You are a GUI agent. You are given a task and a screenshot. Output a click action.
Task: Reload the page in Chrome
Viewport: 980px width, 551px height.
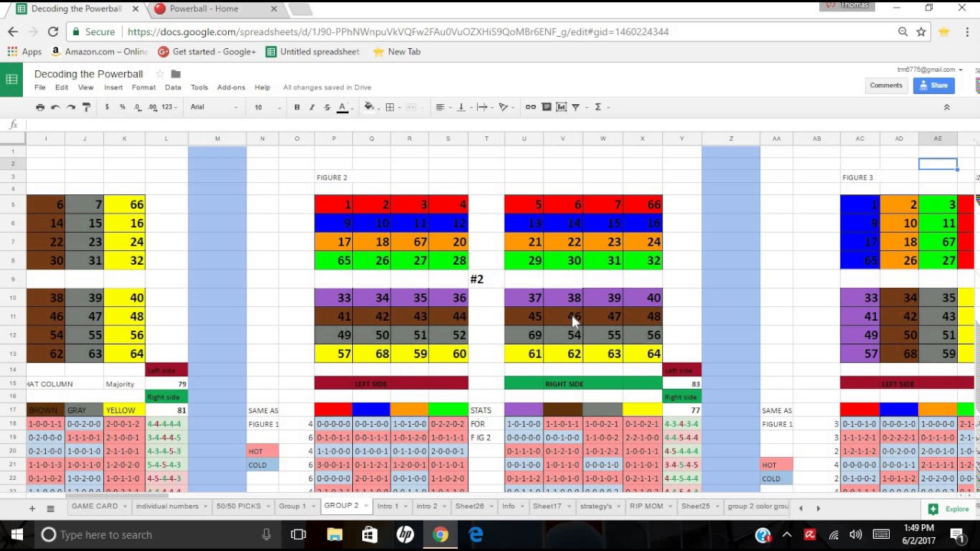tap(53, 31)
